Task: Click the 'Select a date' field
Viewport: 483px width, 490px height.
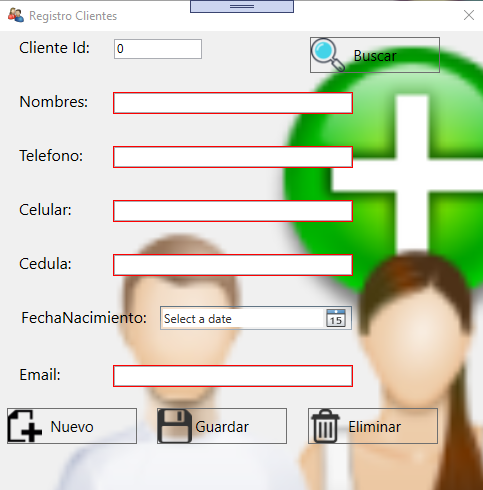Action: [256, 318]
